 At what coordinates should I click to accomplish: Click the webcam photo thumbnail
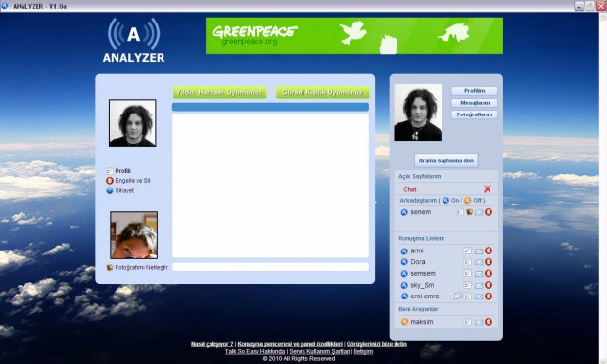(x=133, y=235)
